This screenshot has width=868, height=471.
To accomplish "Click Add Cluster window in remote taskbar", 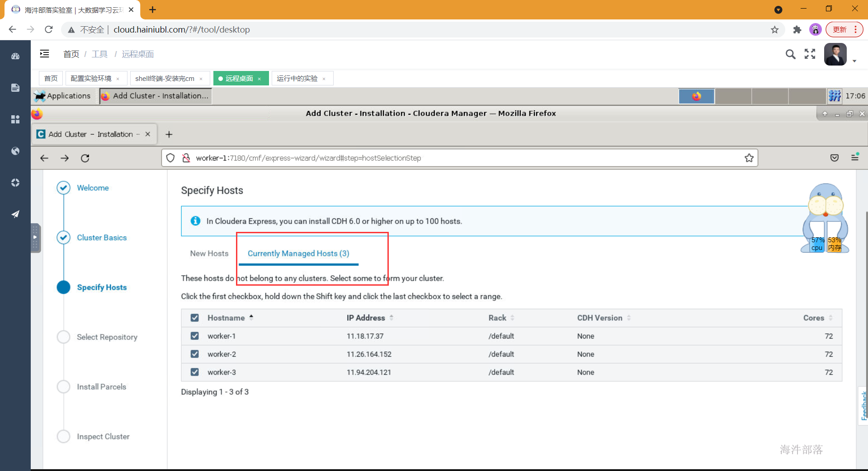I will click(156, 96).
